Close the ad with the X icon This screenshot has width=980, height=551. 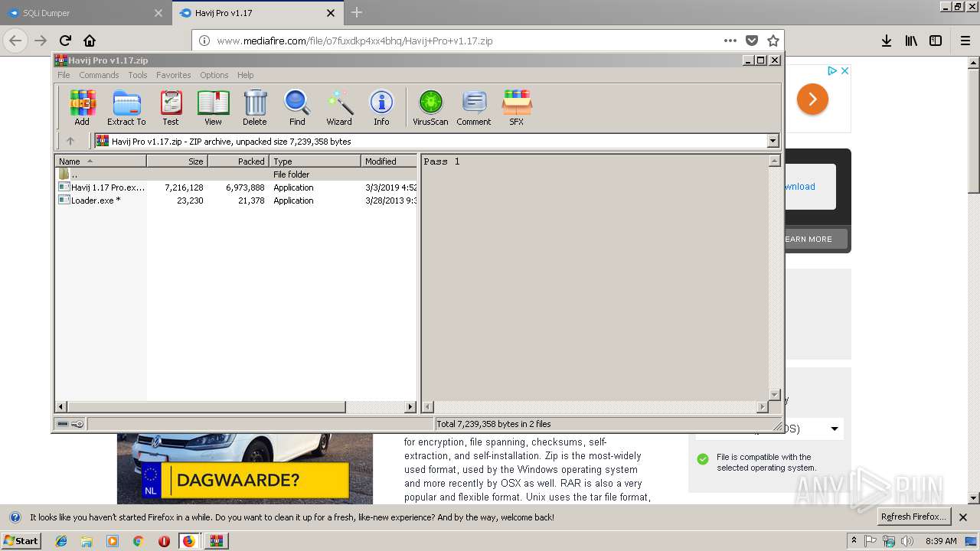pos(844,70)
